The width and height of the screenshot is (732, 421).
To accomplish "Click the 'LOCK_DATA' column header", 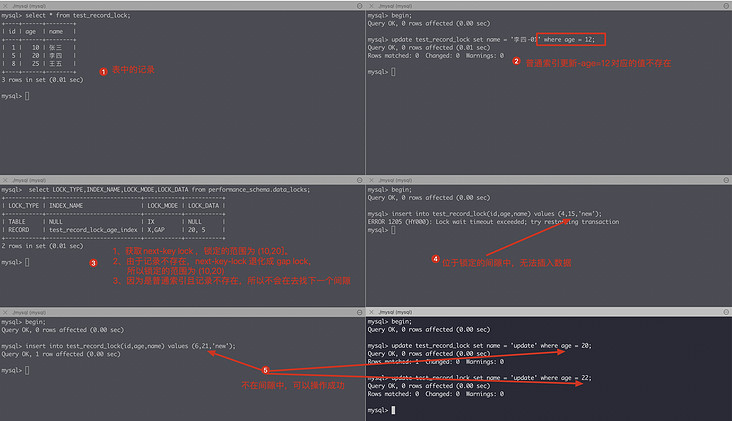I will tap(204, 206).
